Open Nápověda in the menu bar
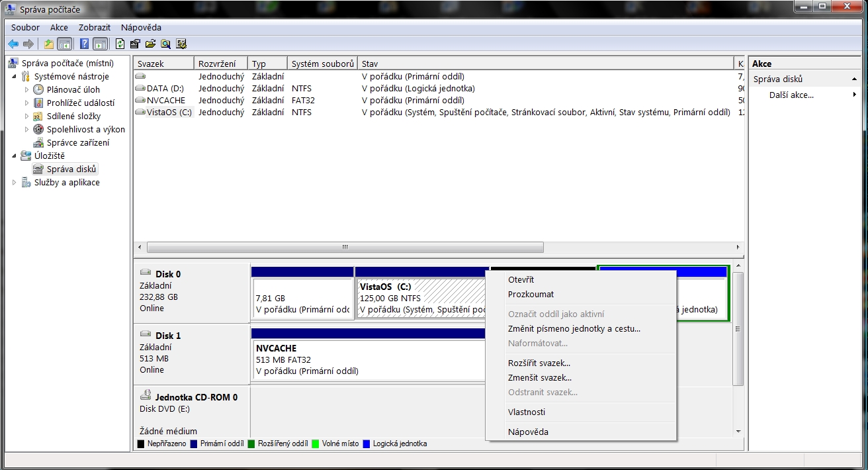 [141, 27]
